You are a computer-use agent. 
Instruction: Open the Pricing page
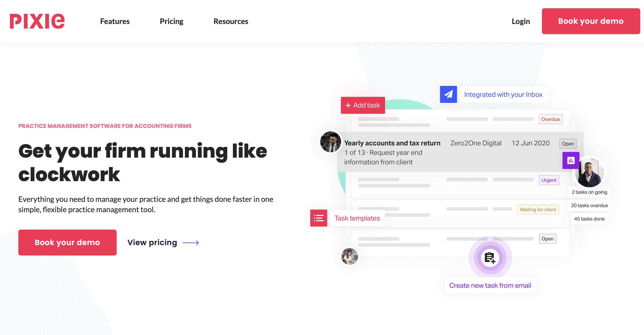pos(171,21)
